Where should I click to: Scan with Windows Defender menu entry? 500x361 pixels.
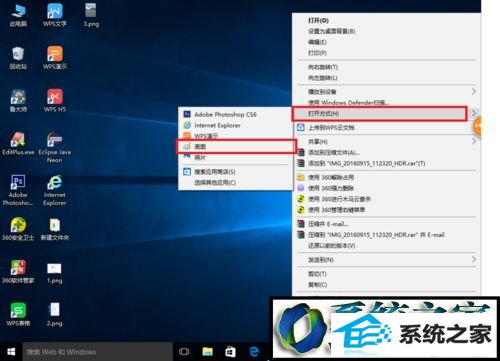(x=386, y=102)
